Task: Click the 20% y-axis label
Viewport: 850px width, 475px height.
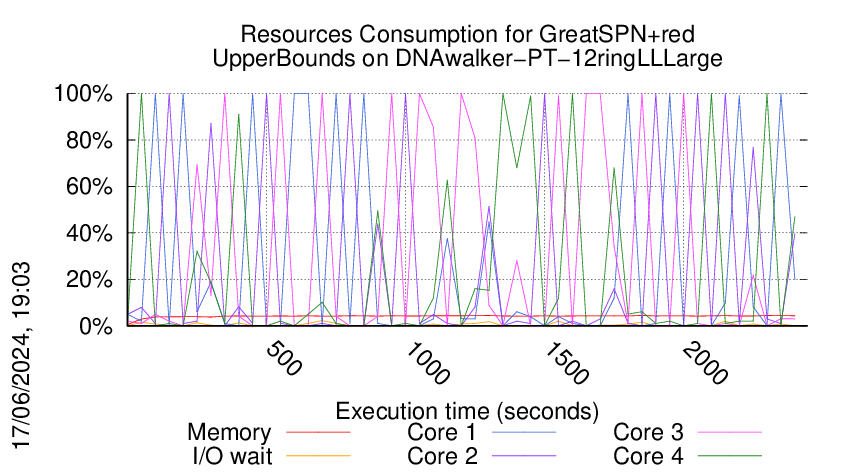Action: pyautogui.click(x=89, y=280)
